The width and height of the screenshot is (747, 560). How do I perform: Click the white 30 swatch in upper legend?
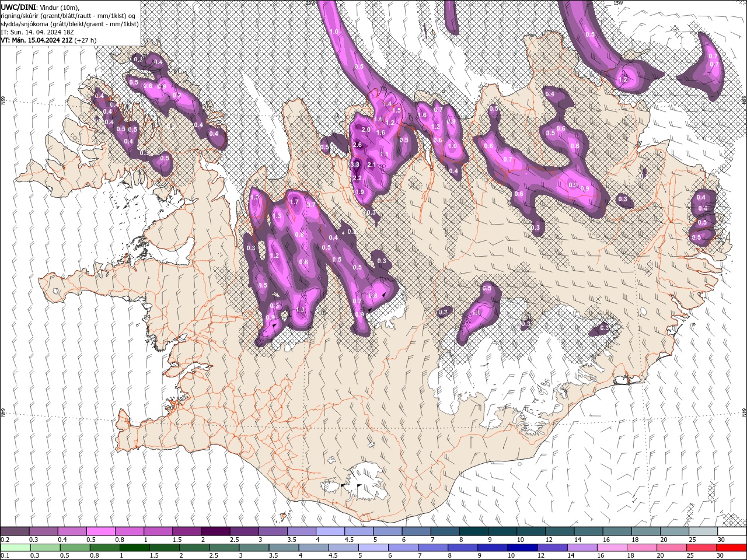coord(732,531)
